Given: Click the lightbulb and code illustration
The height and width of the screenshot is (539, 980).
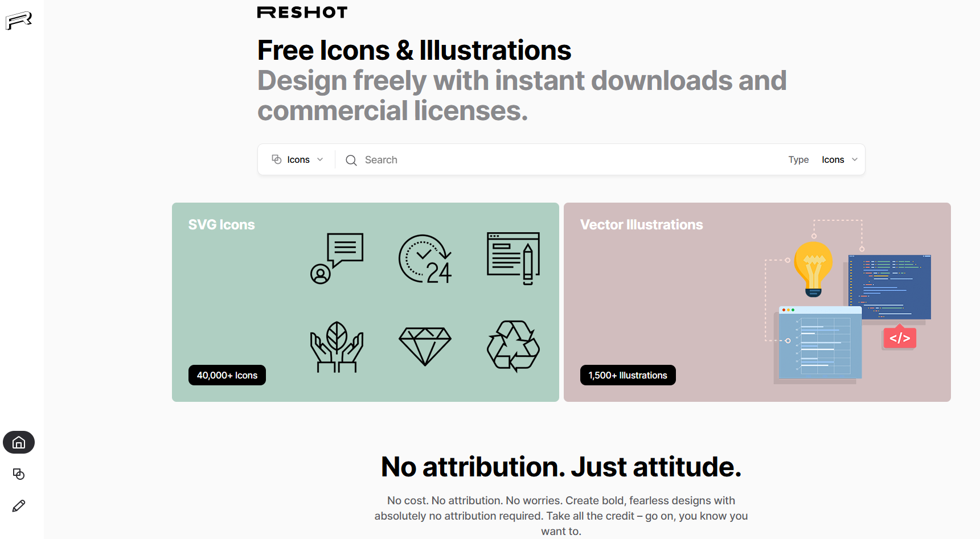Looking at the screenshot, I should tap(847, 302).
